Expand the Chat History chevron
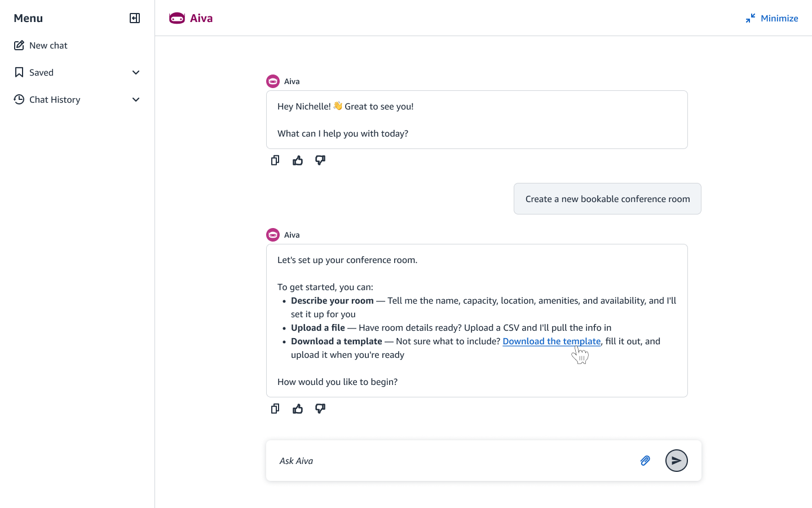The height and width of the screenshot is (508, 812). click(x=136, y=99)
